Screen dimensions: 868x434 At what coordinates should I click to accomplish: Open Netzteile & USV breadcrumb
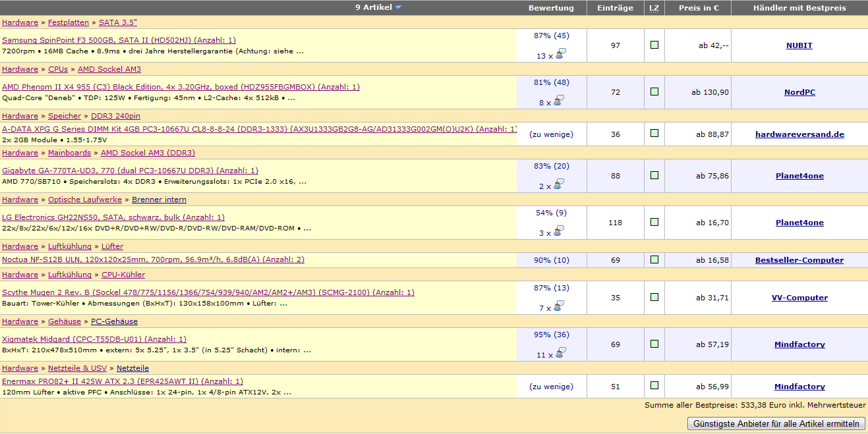point(77,368)
